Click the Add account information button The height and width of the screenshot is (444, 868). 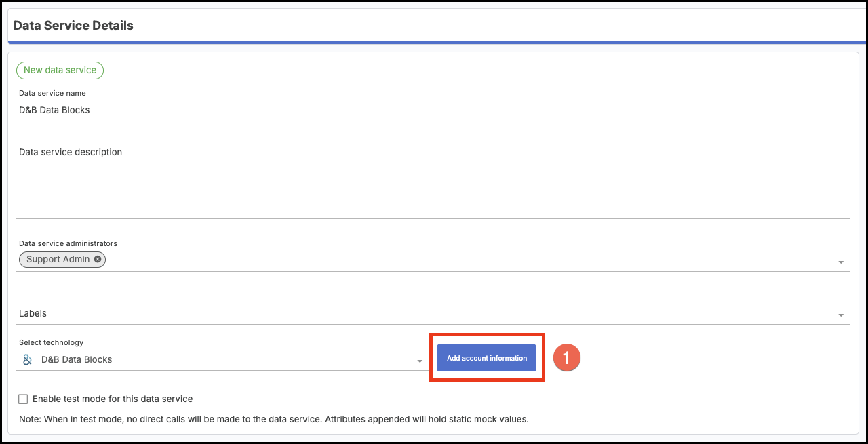point(486,358)
